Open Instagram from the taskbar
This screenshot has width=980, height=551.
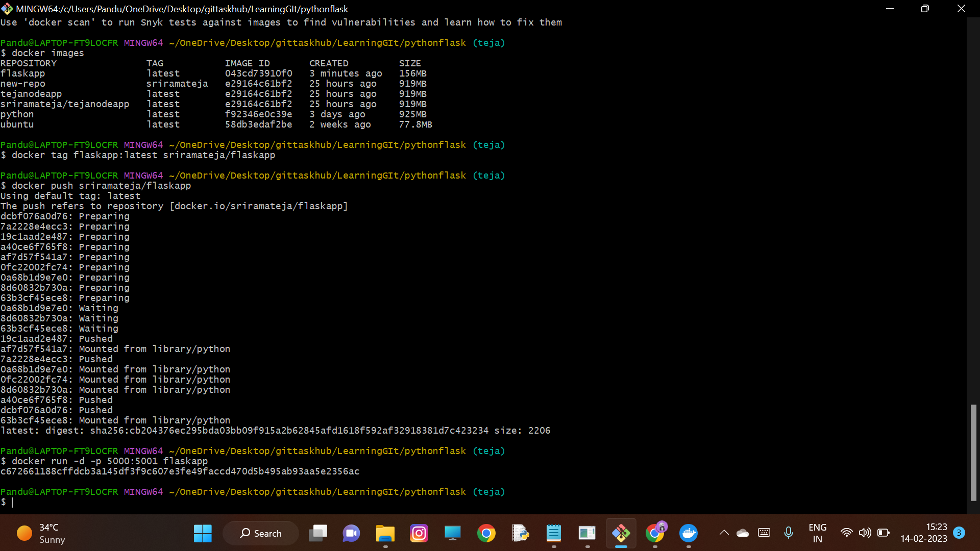click(x=419, y=533)
